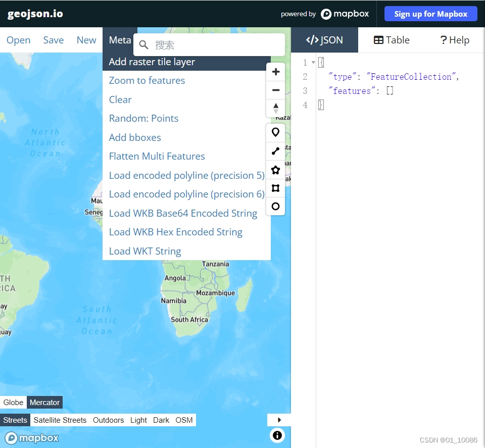Click inside the search input field
485x448 pixels.
tap(212, 44)
